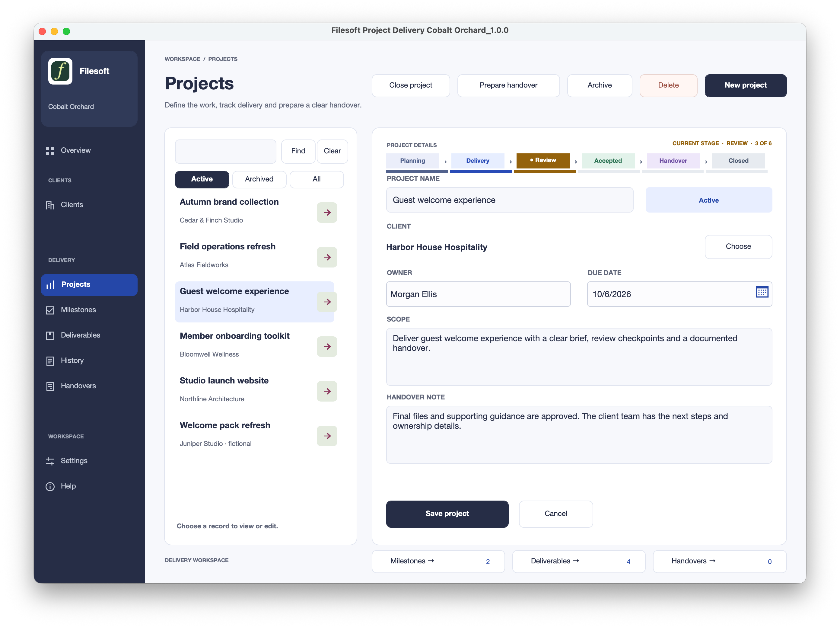This screenshot has height=628, width=840.
Task: Open Autumn brand collection via arrow
Action: [327, 212]
